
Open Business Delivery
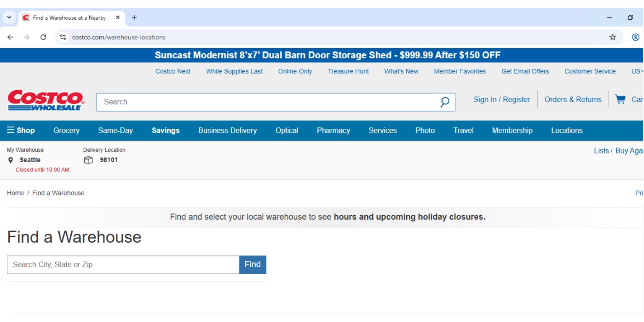pyautogui.click(x=228, y=130)
